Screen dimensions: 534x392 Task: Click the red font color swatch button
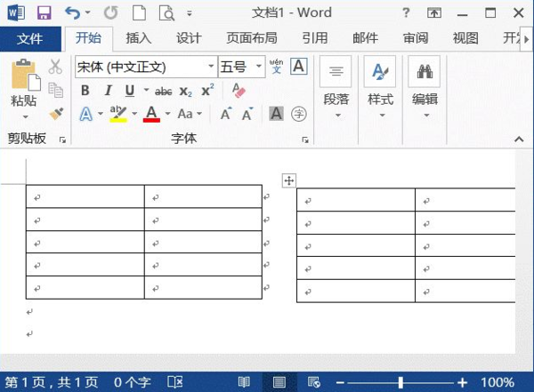point(151,114)
